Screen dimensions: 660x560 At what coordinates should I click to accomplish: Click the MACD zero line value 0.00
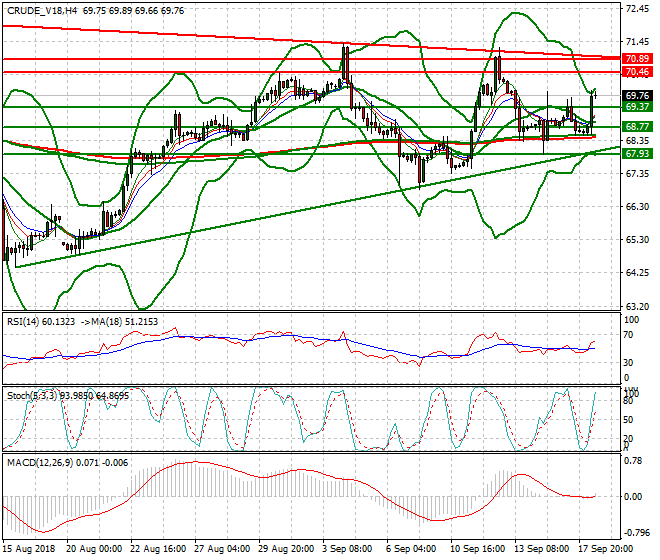click(633, 497)
